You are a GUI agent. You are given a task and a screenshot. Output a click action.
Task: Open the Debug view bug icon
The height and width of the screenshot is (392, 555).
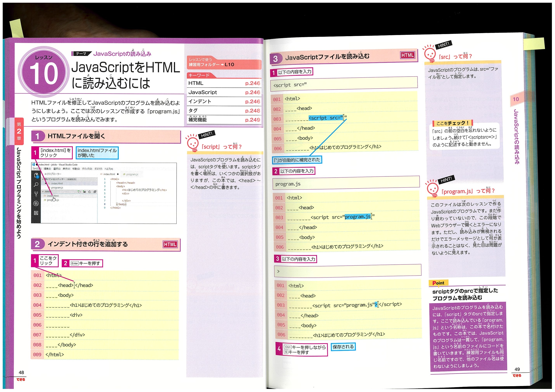click(36, 204)
